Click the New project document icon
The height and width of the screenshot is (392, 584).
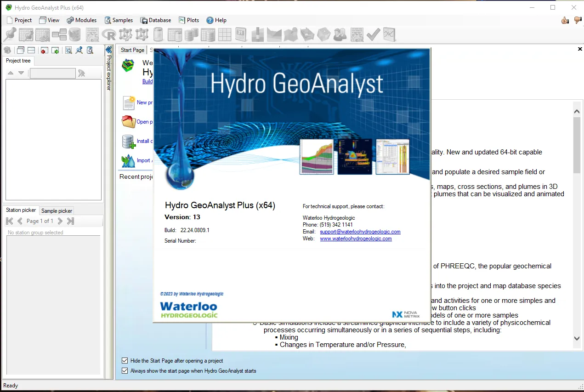point(129,102)
